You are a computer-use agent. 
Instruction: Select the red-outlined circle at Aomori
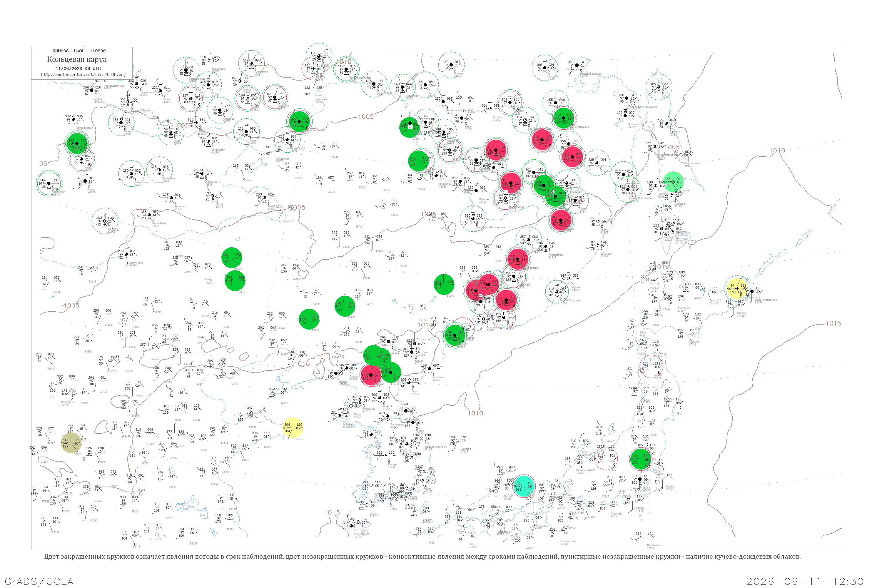651,366
